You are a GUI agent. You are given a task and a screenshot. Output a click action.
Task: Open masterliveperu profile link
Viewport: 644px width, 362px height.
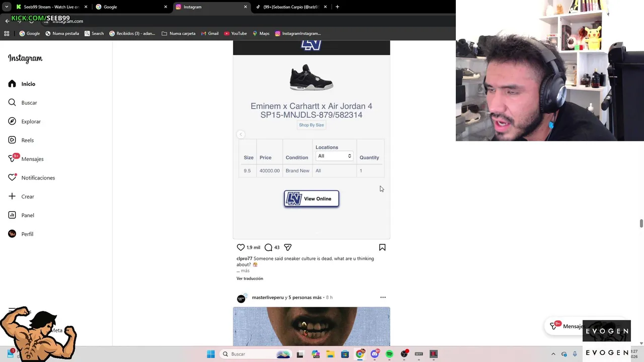[268, 298]
